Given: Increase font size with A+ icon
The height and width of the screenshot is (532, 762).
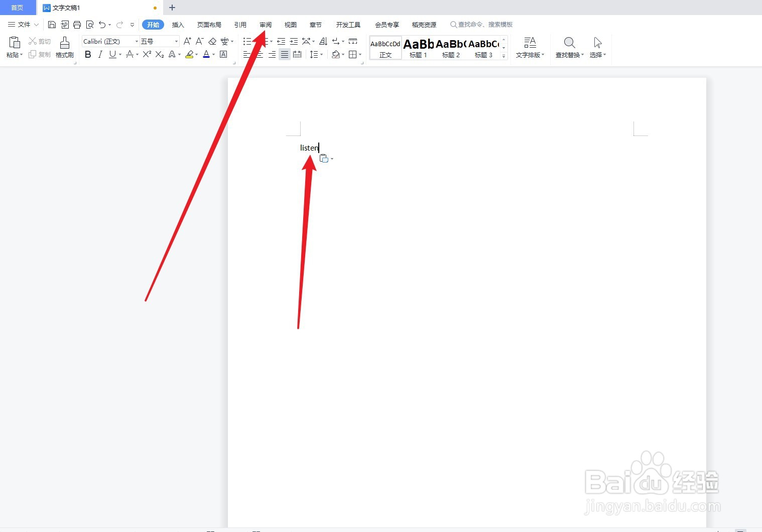Looking at the screenshot, I should tap(187, 41).
